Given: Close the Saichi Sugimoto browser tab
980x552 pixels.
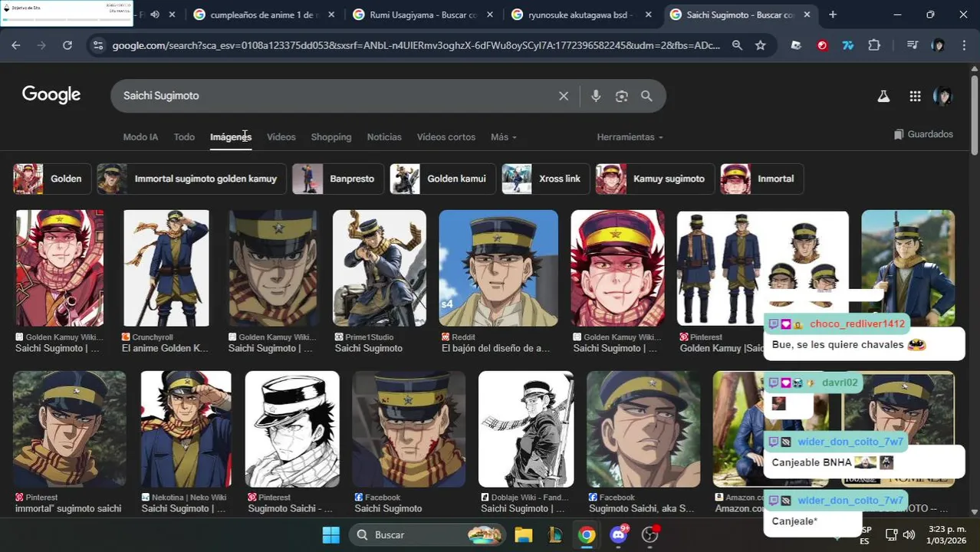Looking at the screenshot, I should 807,15.
